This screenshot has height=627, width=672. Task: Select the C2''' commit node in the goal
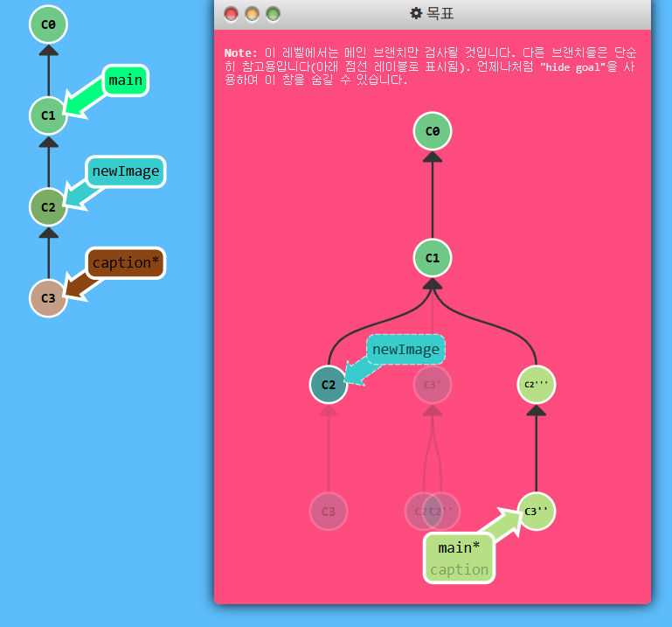(x=536, y=384)
